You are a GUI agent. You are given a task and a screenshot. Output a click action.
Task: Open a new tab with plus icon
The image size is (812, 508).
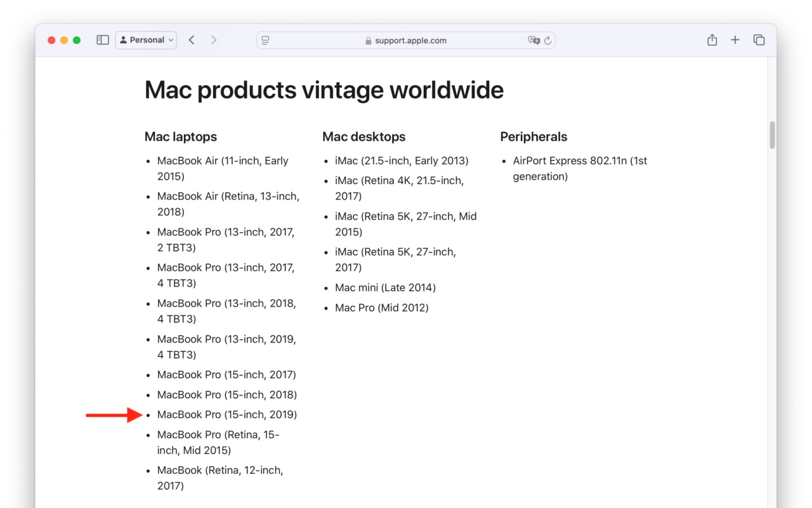tap(735, 40)
